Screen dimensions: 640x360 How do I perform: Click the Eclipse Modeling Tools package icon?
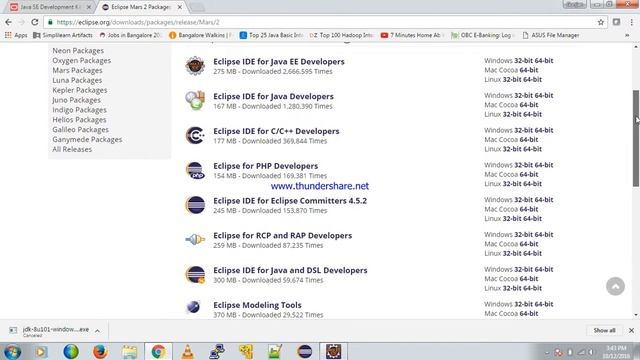(x=193, y=307)
